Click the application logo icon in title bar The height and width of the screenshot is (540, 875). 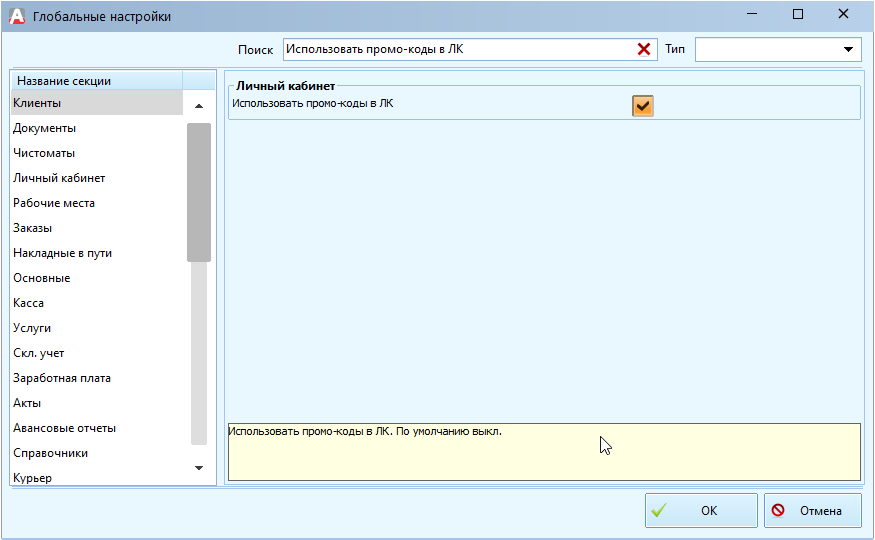(17, 16)
